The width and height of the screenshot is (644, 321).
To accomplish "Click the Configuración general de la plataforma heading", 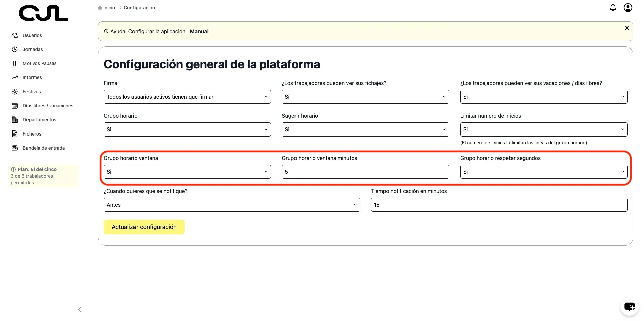I will pos(212,64).
